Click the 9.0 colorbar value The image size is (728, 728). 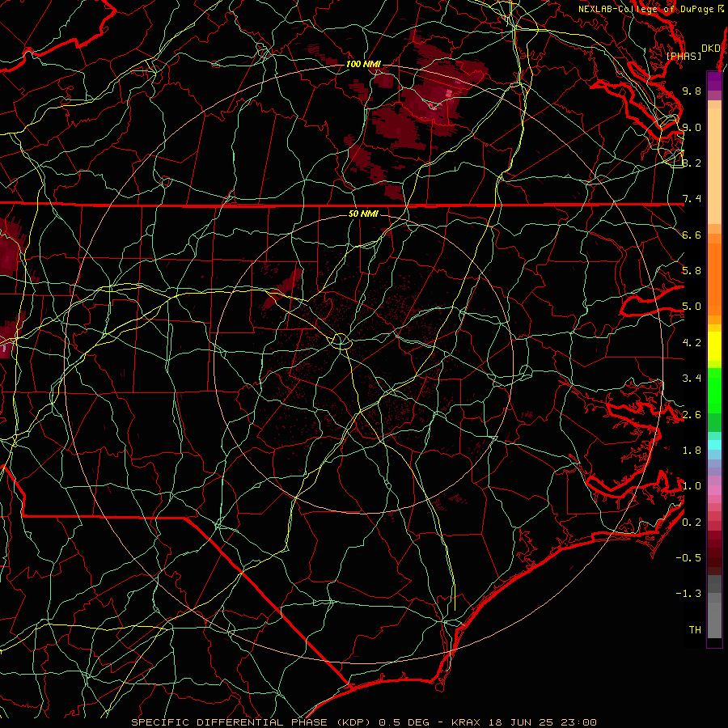[692, 127]
